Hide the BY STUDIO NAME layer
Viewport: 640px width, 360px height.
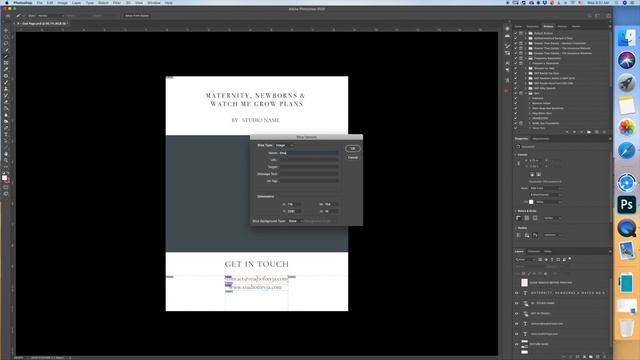[516, 303]
